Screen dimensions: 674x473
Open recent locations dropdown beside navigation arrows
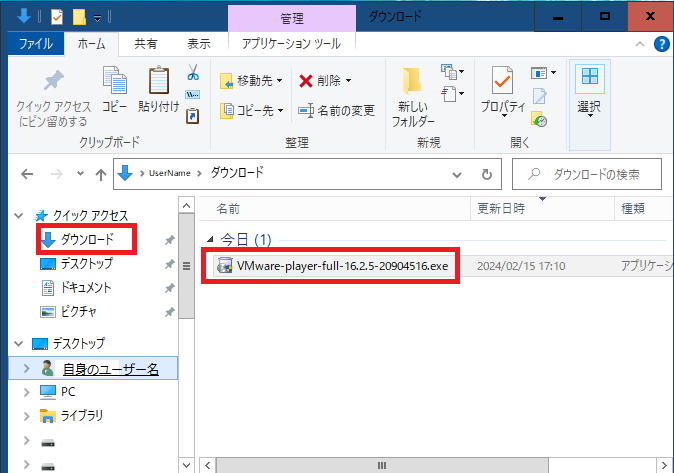click(80, 174)
